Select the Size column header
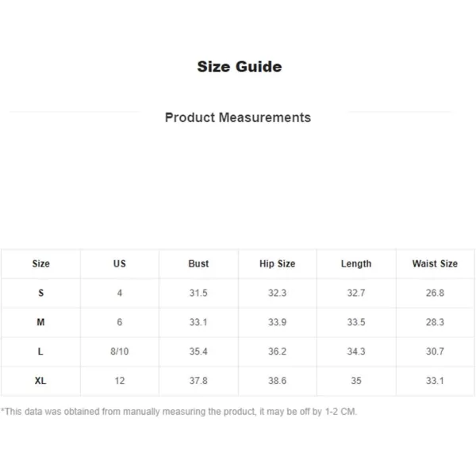The image size is (476, 476). (41, 263)
